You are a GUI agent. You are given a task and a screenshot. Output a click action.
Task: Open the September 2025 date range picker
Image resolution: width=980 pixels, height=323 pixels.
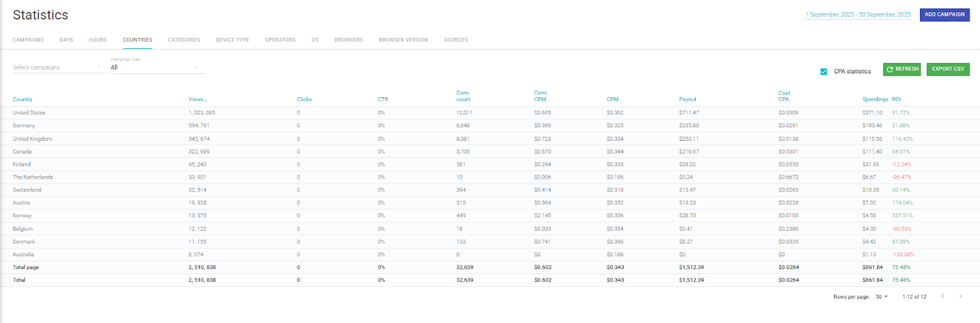click(858, 15)
